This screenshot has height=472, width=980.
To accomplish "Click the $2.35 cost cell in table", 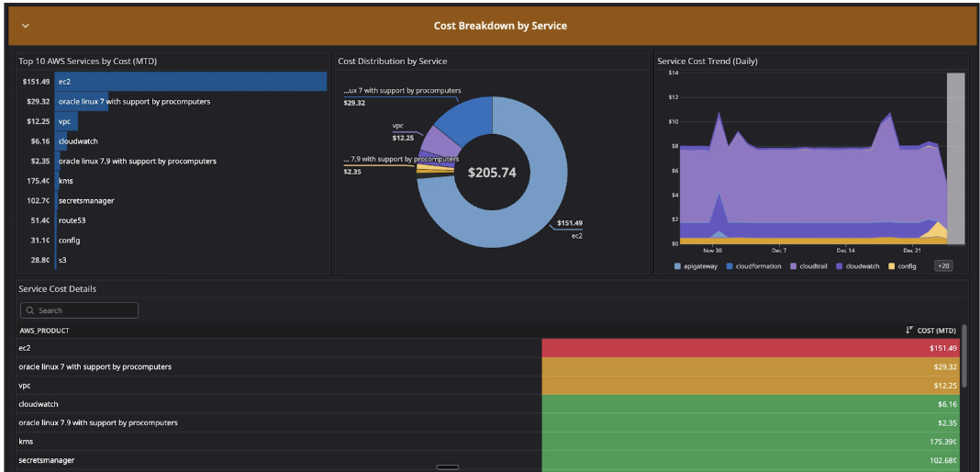I will [751, 423].
